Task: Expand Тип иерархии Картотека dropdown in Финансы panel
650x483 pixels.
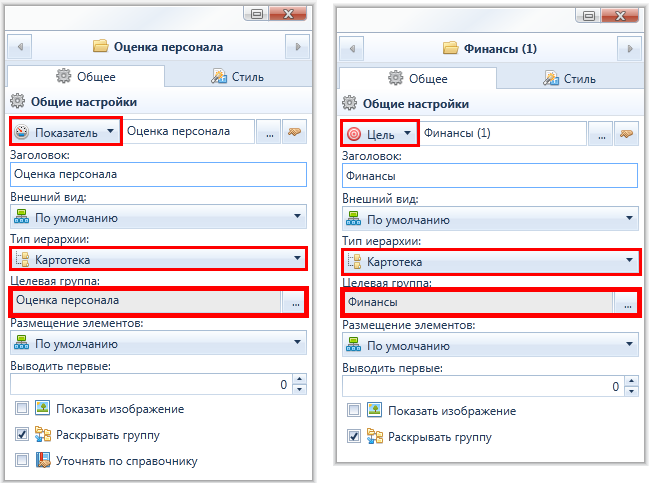Action: click(x=490, y=262)
